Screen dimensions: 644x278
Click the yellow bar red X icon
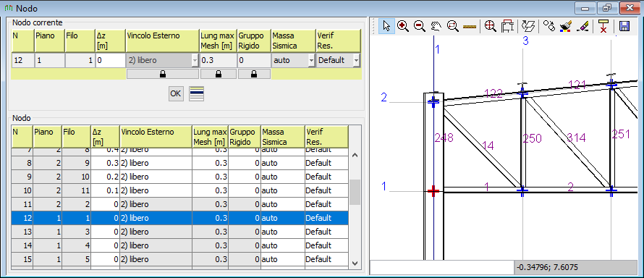(603, 26)
